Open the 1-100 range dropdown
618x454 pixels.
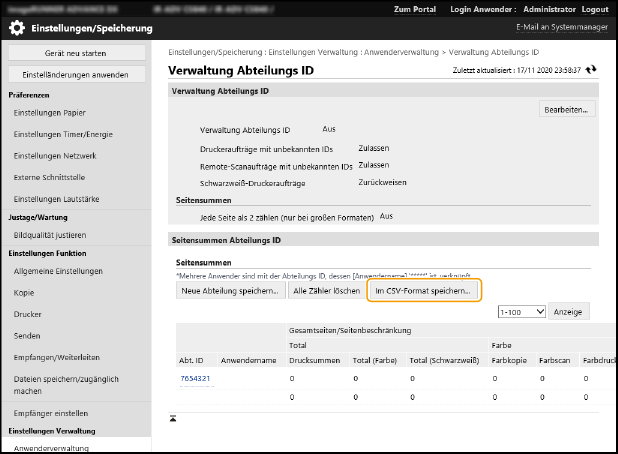[521, 311]
